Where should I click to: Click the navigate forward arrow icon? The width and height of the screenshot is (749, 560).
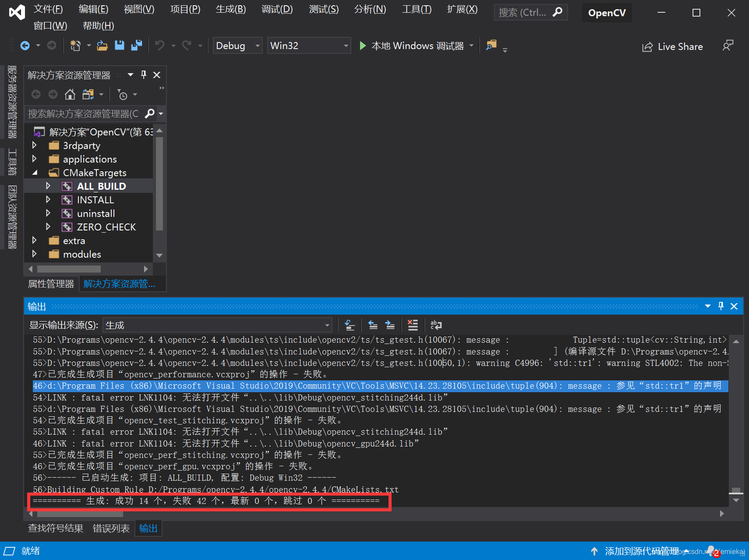(x=52, y=46)
